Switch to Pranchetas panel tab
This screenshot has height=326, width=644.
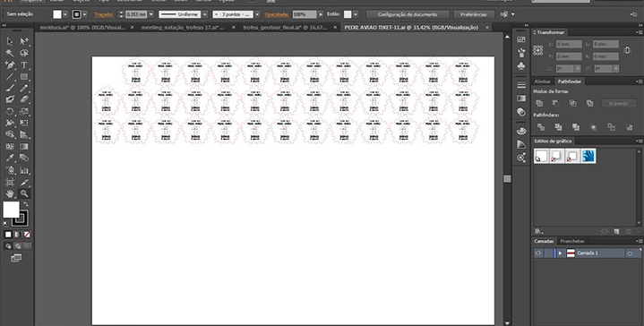click(572, 242)
